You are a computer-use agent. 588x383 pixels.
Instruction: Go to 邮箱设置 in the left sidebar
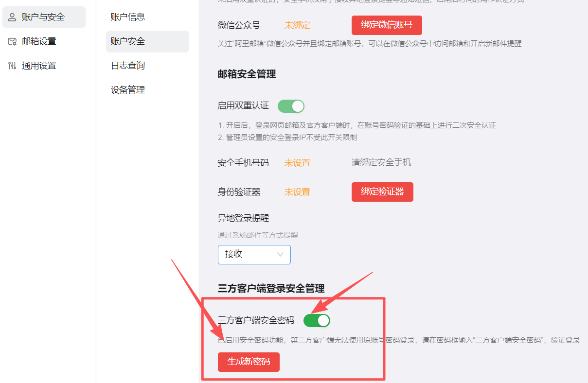(x=39, y=41)
